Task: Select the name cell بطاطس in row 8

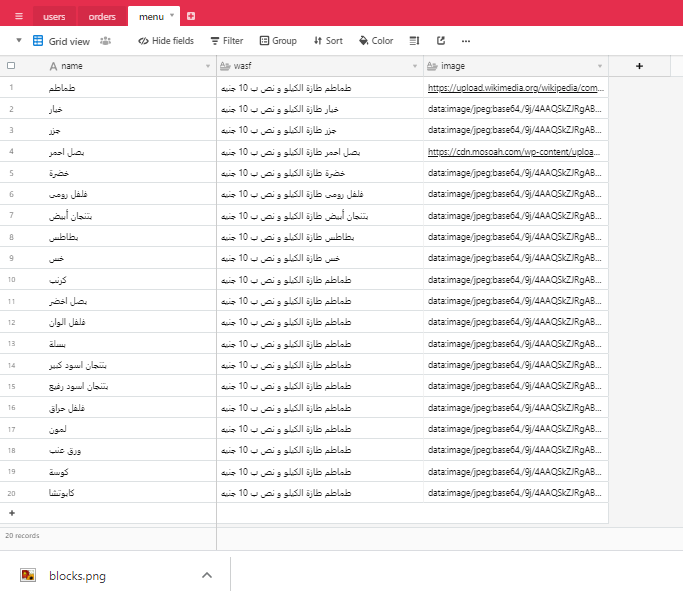Action: [x=129, y=237]
